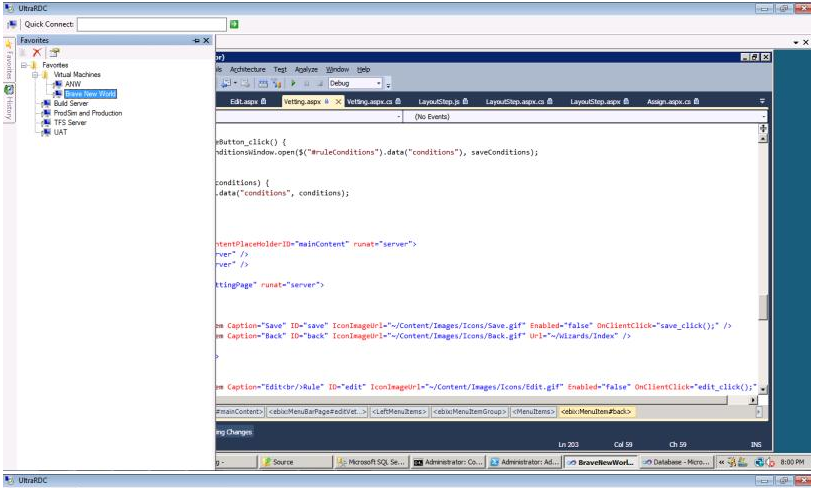Open Administrator: Ad... PowerShell taskbar button

tap(524, 461)
